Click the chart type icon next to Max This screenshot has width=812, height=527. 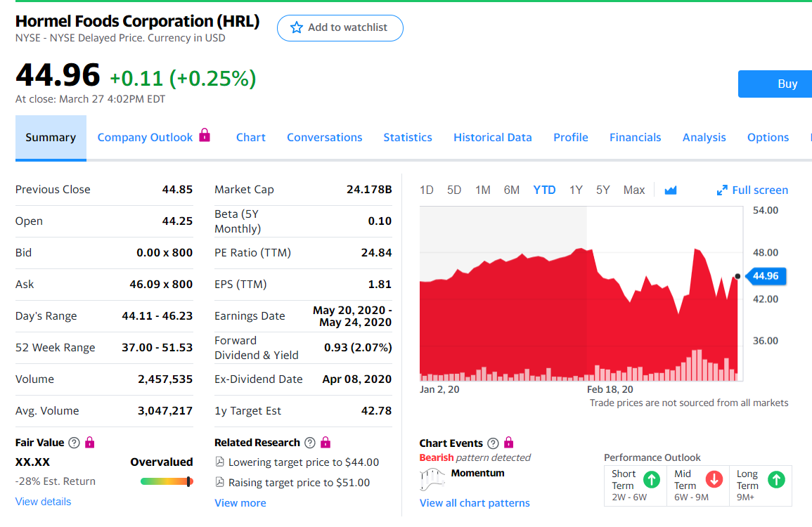670,190
